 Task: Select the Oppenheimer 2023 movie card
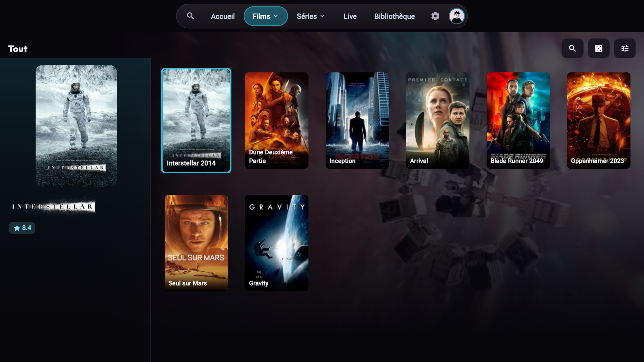pyautogui.click(x=599, y=120)
